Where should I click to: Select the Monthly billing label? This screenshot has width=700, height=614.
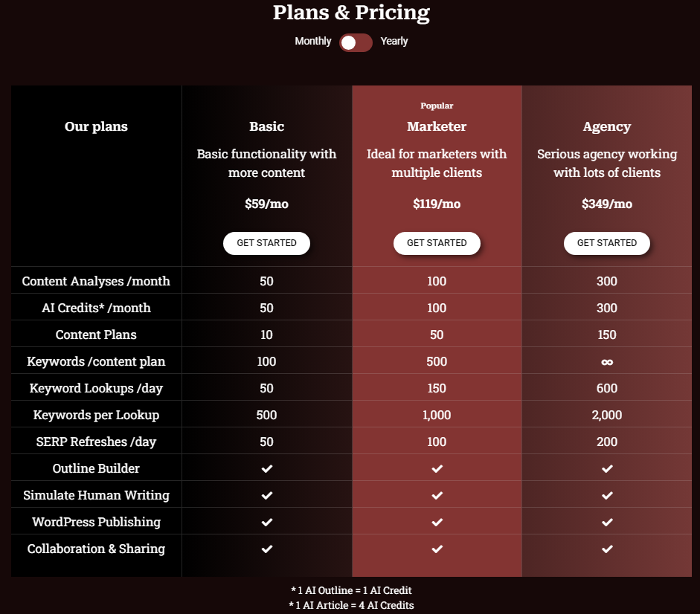(312, 41)
